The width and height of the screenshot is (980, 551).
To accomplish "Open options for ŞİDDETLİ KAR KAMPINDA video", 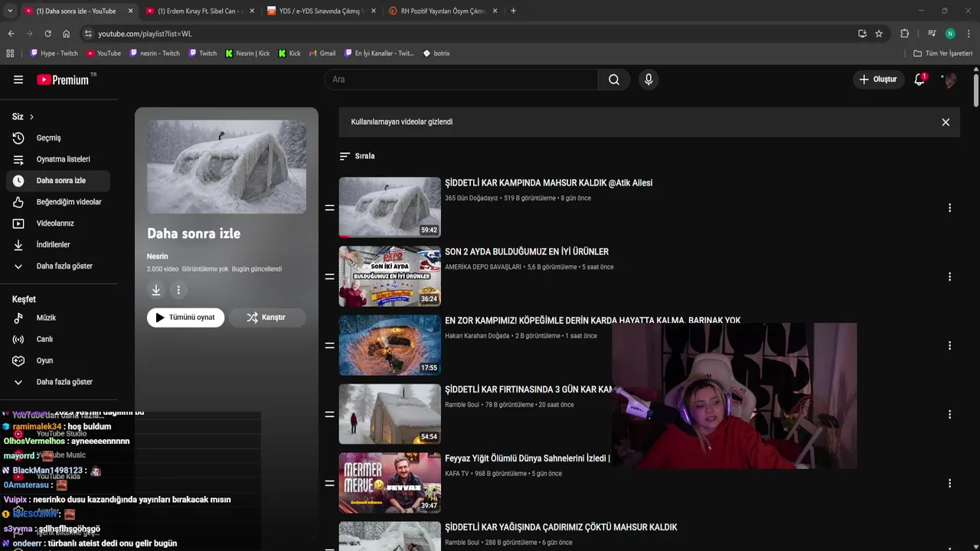I will pyautogui.click(x=949, y=207).
